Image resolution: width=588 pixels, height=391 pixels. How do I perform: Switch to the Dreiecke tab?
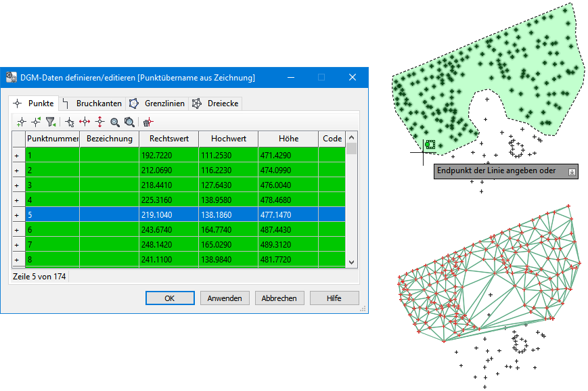point(216,103)
